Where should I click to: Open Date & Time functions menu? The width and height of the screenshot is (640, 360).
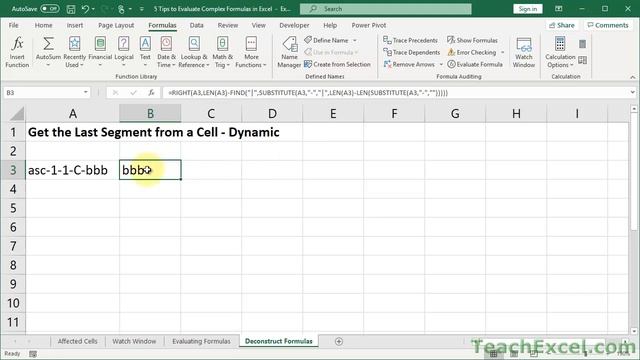(166, 52)
